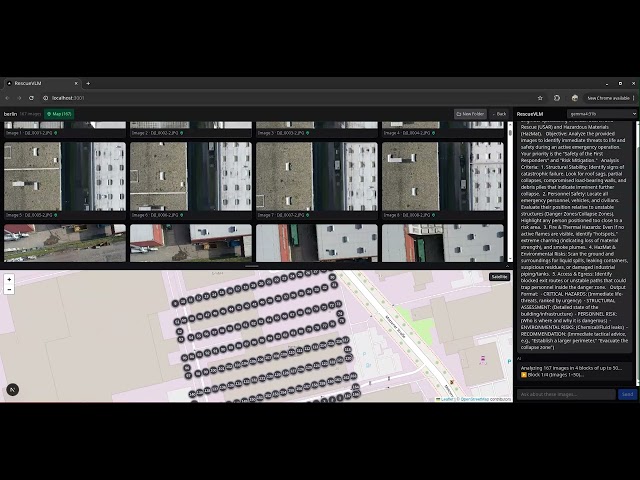View site information icon beside localhost
The image size is (640, 480).
point(46,98)
